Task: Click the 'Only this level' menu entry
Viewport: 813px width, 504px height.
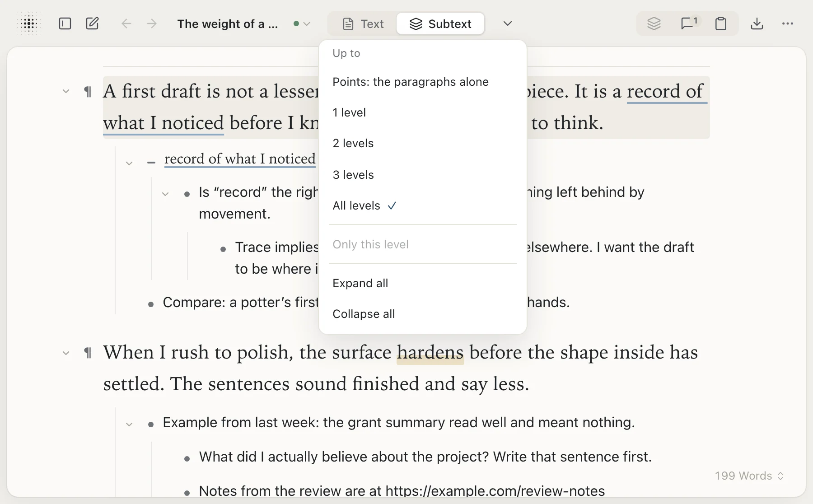Action: pyautogui.click(x=422, y=244)
